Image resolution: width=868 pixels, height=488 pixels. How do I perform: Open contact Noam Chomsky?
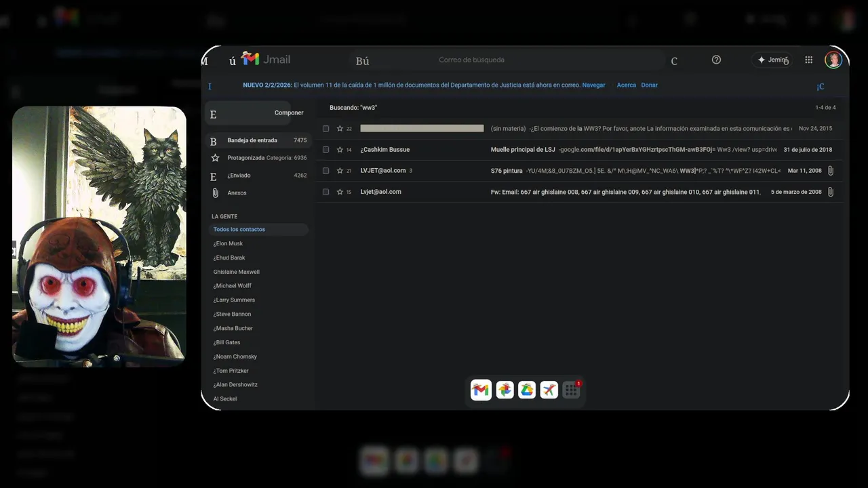tap(235, 357)
